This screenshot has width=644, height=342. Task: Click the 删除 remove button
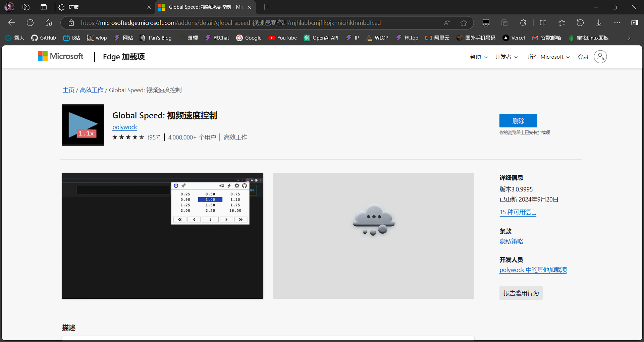[518, 121]
